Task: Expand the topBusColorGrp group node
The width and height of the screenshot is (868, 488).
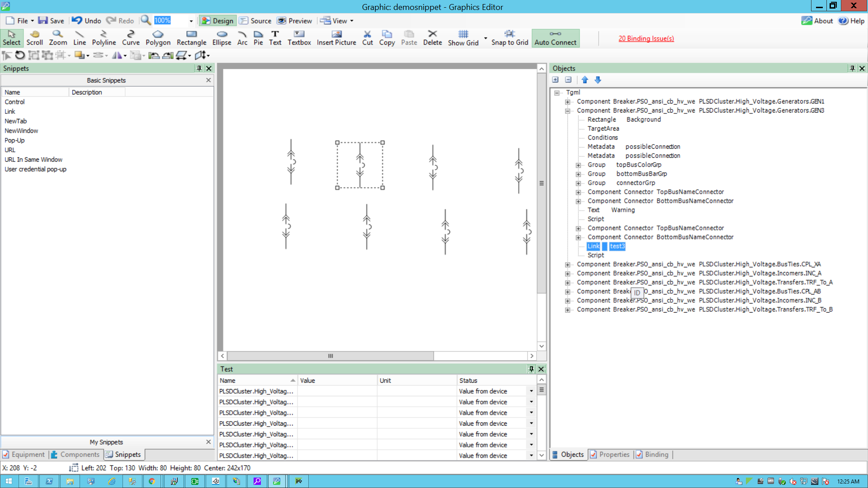Action: [578, 165]
